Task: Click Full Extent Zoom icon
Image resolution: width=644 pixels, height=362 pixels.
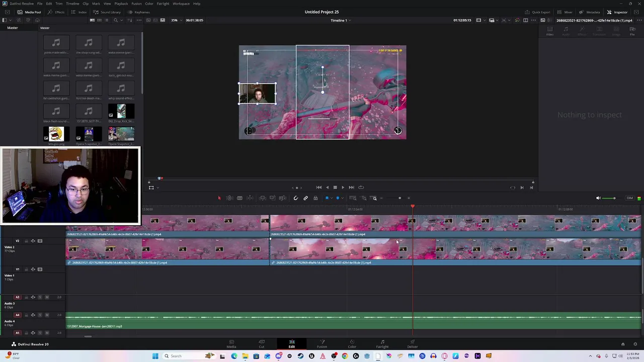Action: 353,198
